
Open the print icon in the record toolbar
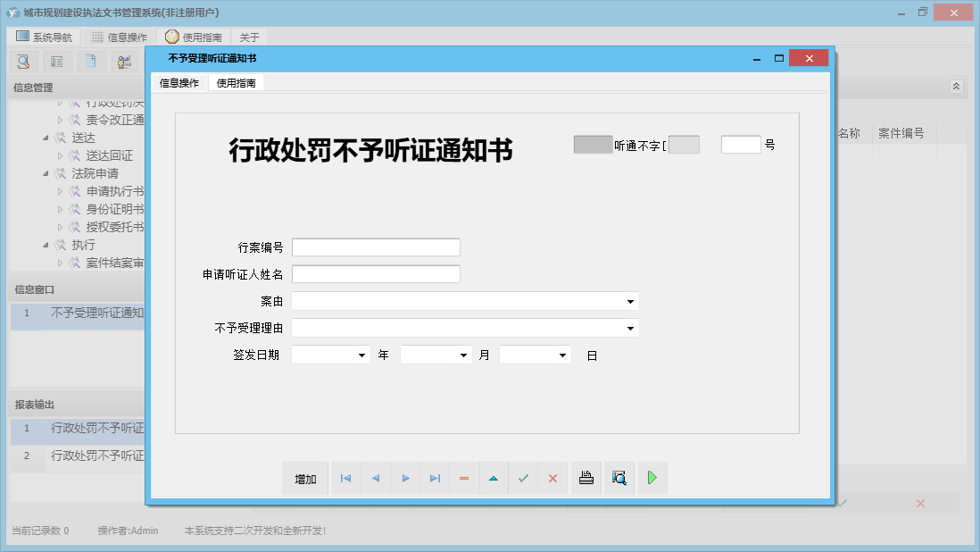coord(586,478)
